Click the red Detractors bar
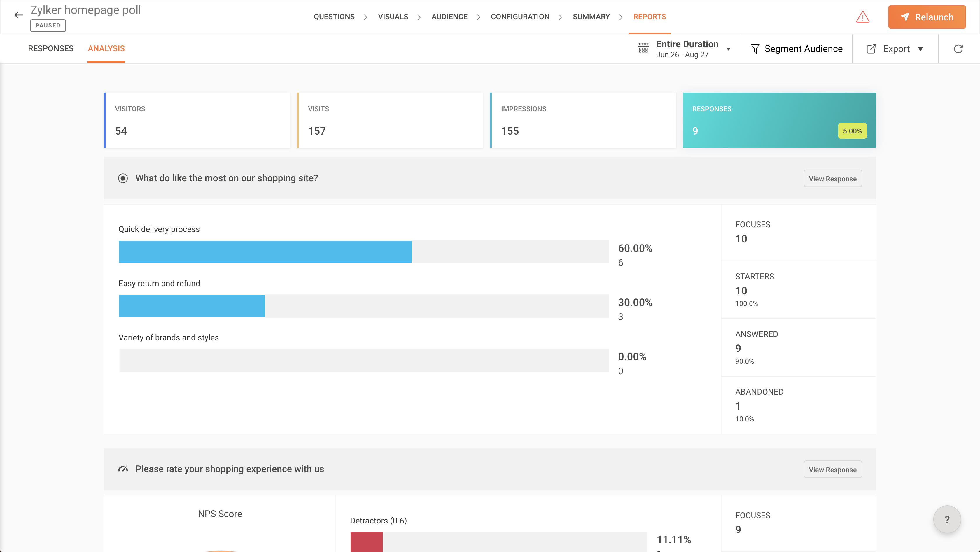Screen dimensions: 980x552 click(366, 542)
